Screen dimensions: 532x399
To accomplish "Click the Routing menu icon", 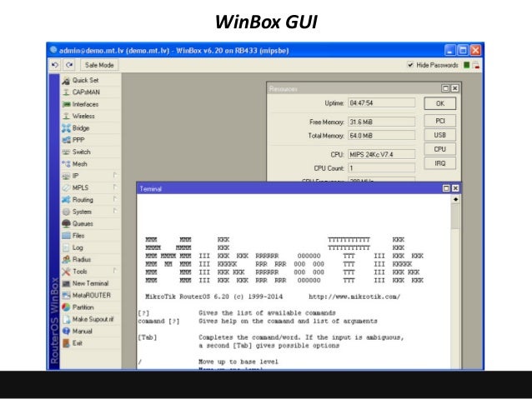I will [x=66, y=200].
